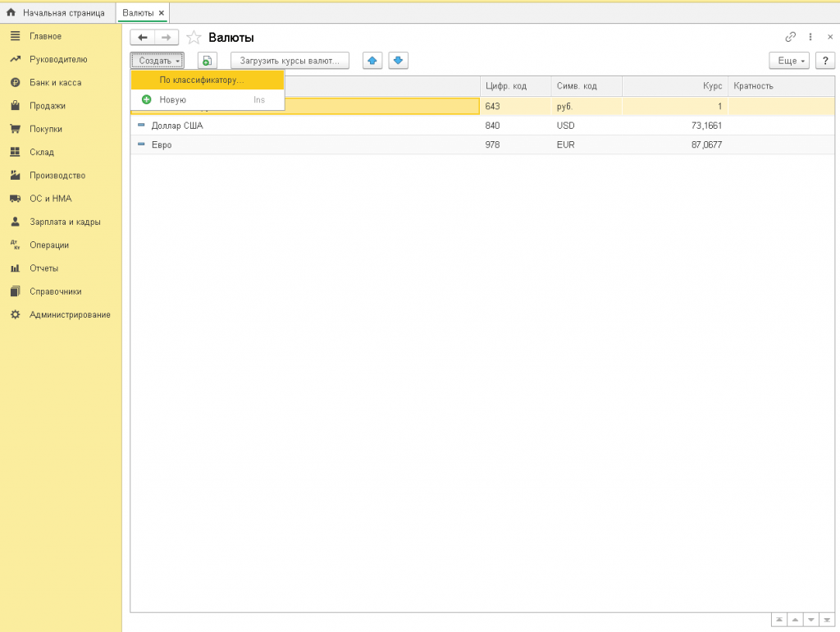Click the back navigation arrow

[143, 38]
